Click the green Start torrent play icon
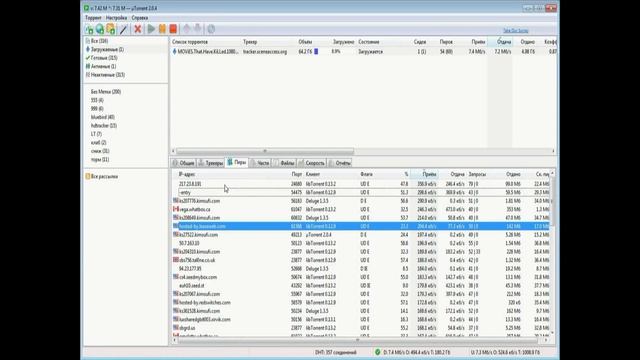640x360 pixels. tap(151, 29)
